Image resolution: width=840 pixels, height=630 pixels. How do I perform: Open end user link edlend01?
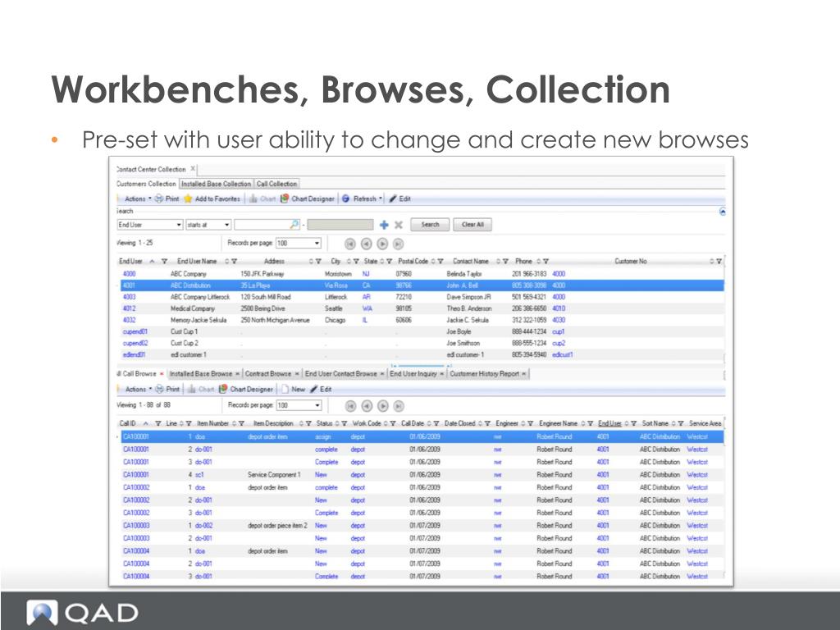134,354
